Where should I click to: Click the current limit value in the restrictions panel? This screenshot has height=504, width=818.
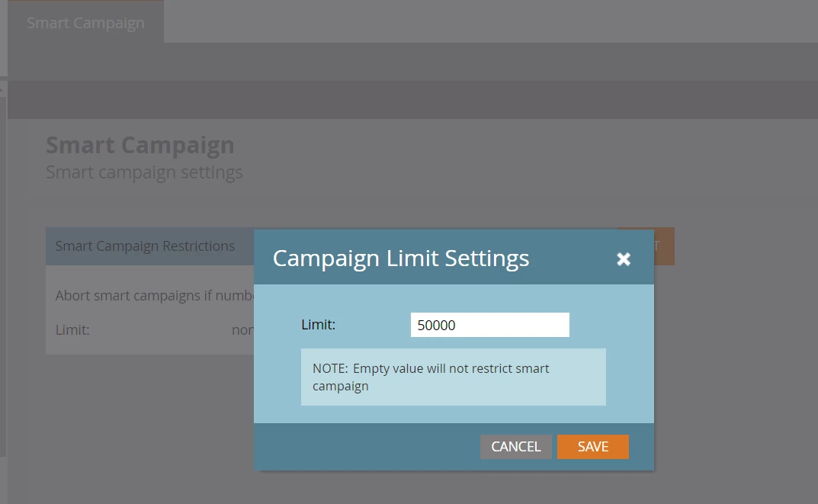tap(242, 329)
